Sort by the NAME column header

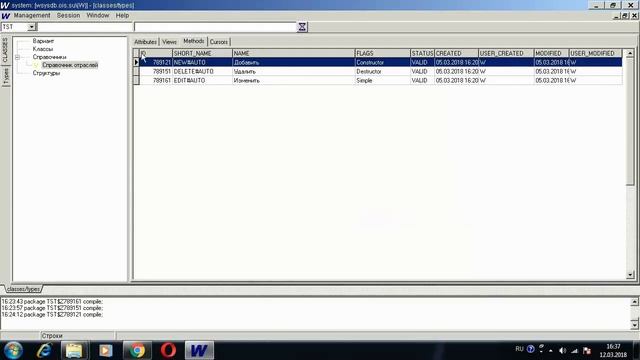pyautogui.click(x=293, y=53)
